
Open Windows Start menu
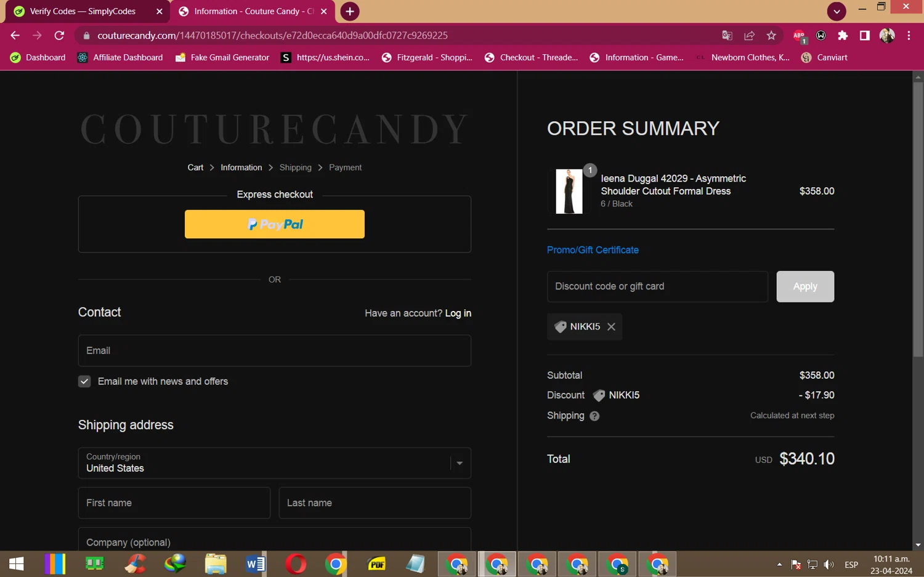17,563
